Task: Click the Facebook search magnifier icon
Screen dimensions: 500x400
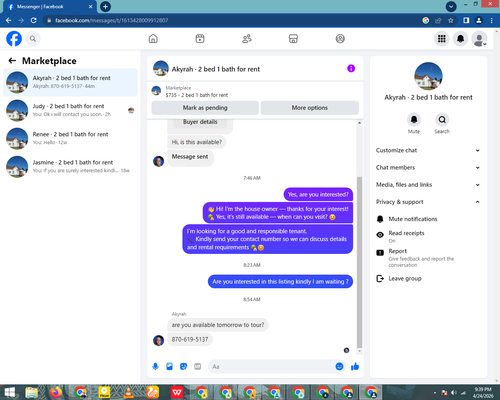Action: click(x=33, y=39)
